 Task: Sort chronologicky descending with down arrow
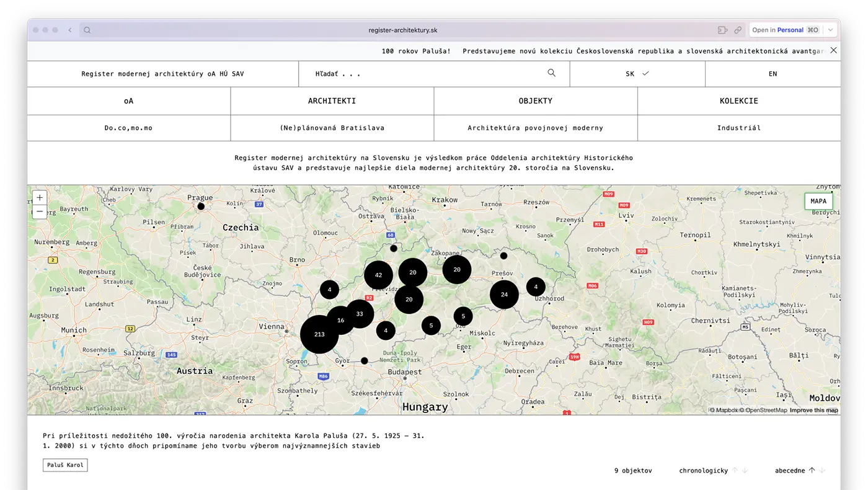(x=745, y=471)
